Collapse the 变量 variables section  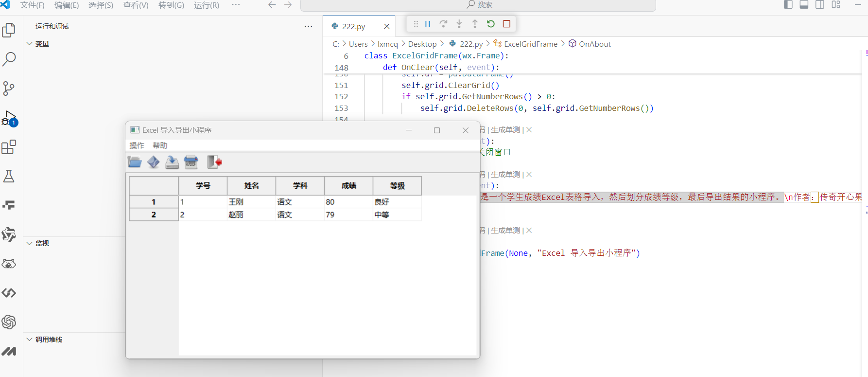coord(42,44)
